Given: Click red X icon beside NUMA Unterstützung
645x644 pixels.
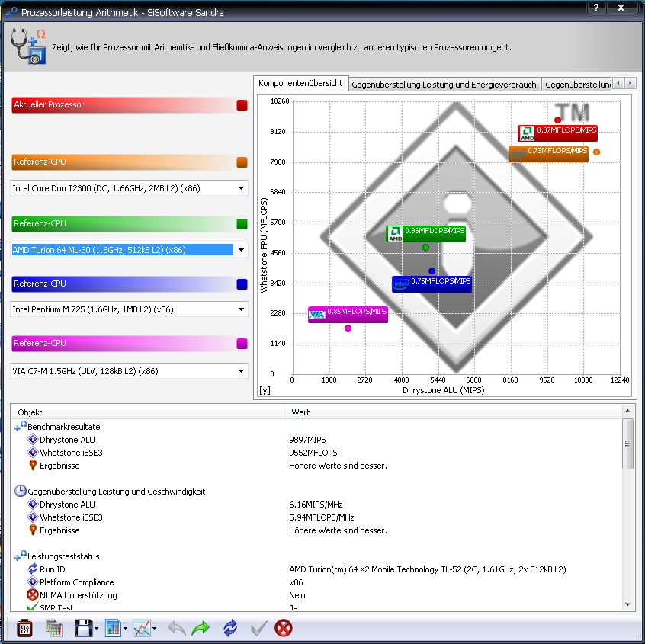Looking at the screenshot, I should coord(33,594).
